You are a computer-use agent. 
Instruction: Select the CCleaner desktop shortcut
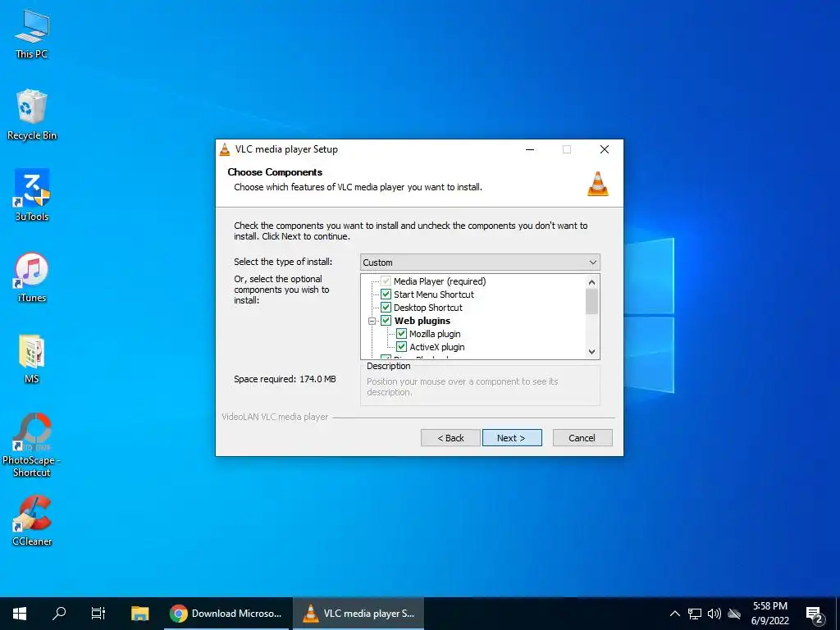click(x=32, y=520)
